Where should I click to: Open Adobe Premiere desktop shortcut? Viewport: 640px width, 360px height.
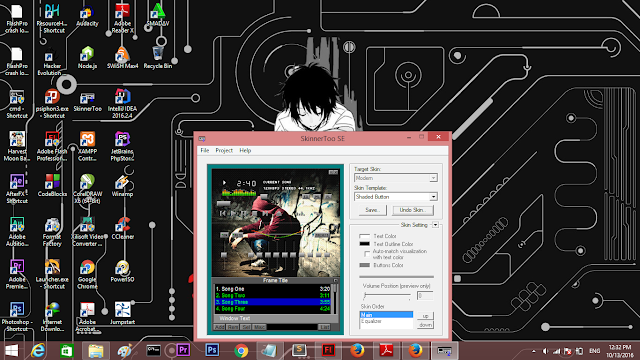point(17,274)
